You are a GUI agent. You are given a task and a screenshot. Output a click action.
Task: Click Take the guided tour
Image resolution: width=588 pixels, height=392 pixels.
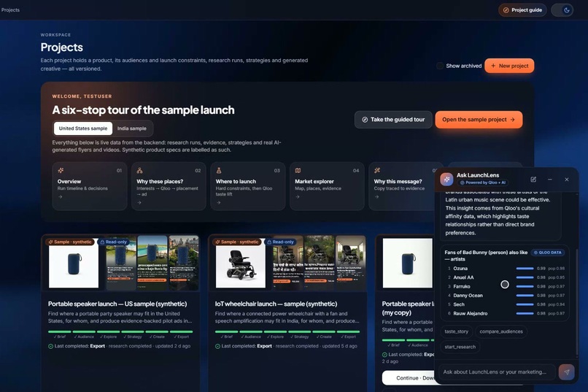(x=393, y=120)
